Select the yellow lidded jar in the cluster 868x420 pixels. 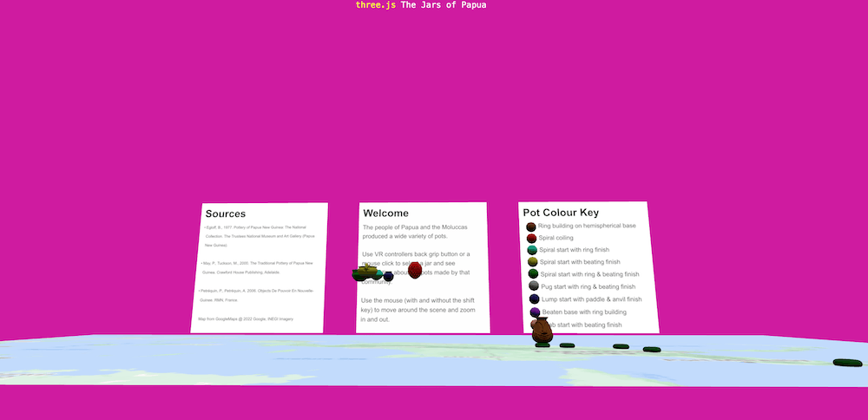pyautogui.click(x=366, y=271)
